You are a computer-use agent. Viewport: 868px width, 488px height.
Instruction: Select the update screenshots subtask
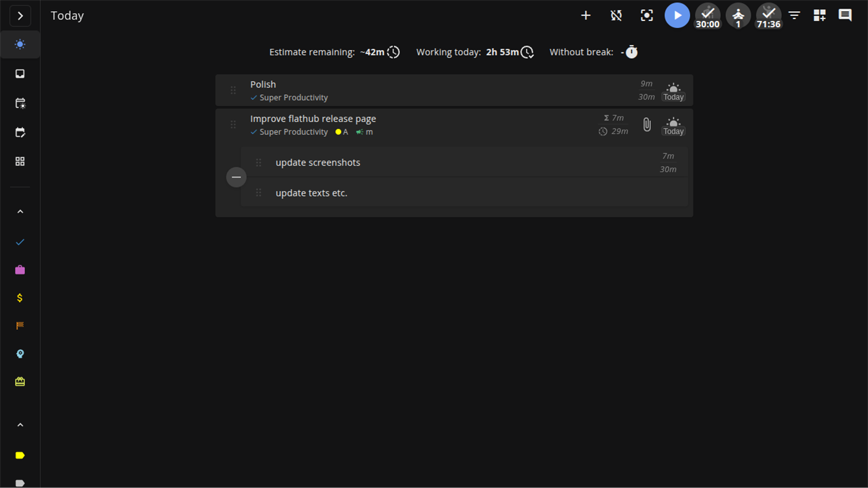coord(318,162)
